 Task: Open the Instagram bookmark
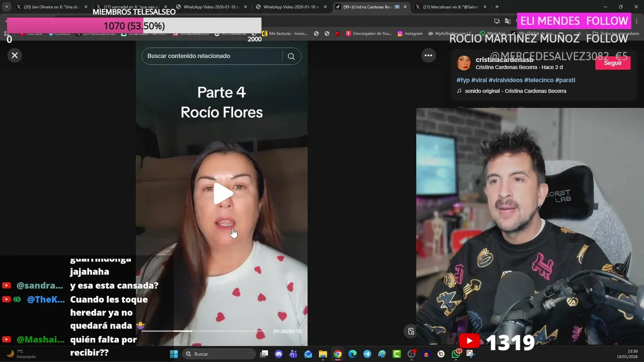click(410, 34)
